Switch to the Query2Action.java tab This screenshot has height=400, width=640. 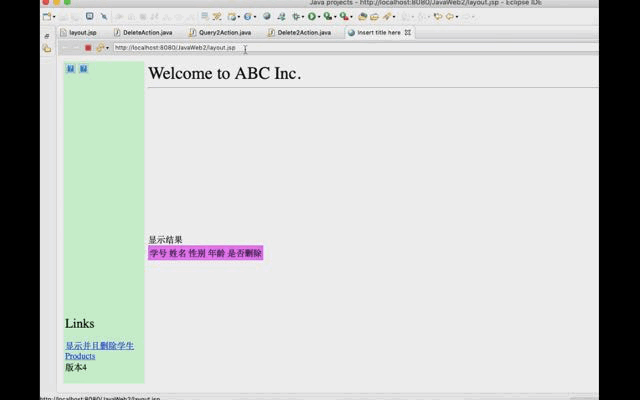point(220,32)
